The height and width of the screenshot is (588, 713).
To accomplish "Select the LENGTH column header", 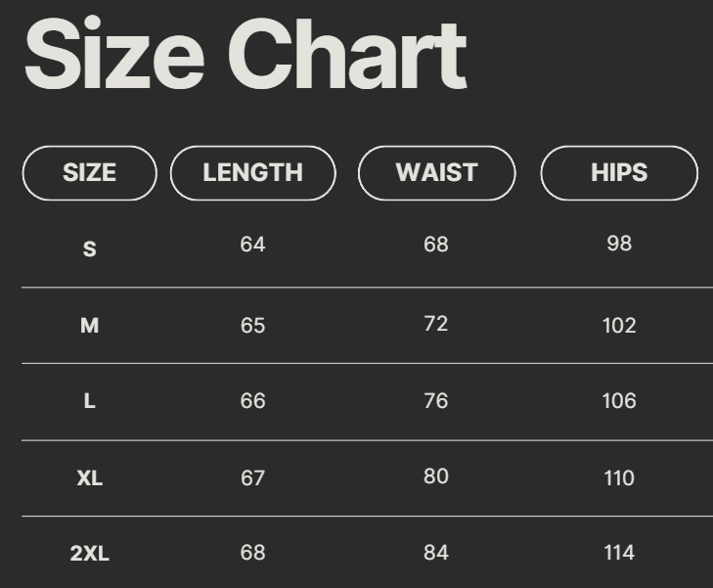I will (252, 173).
